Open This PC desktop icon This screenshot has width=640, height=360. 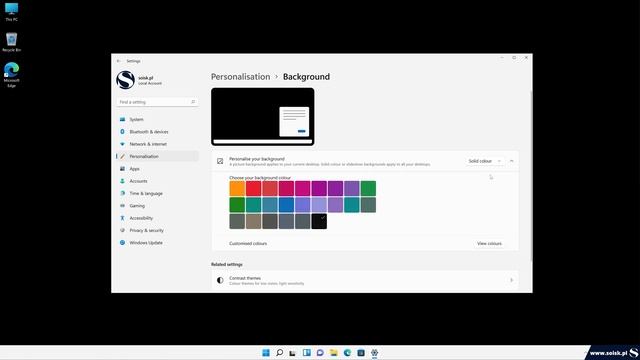tap(11, 11)
